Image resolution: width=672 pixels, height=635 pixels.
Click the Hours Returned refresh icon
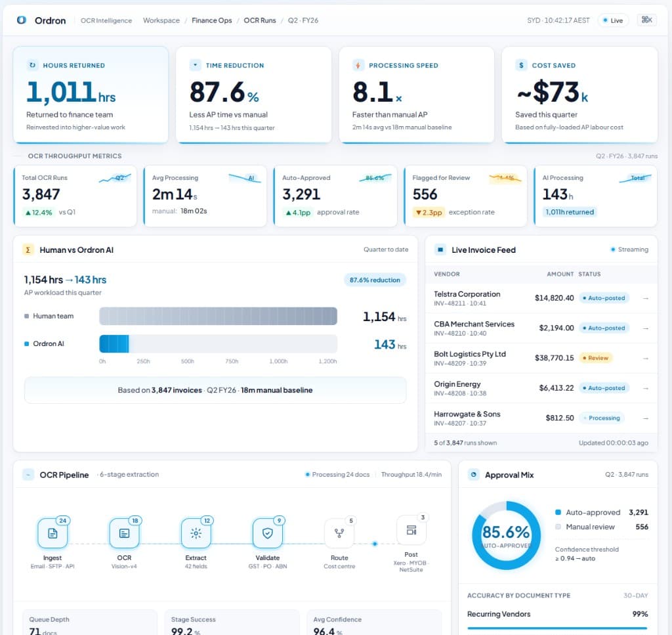pyautogui.click(x=32, y=65)
